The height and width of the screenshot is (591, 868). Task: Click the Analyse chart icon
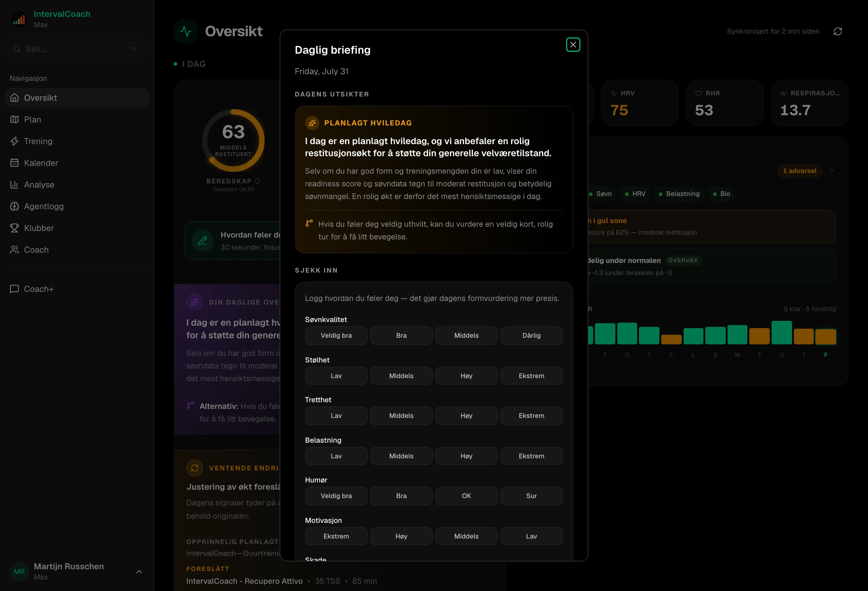point(14,185)
